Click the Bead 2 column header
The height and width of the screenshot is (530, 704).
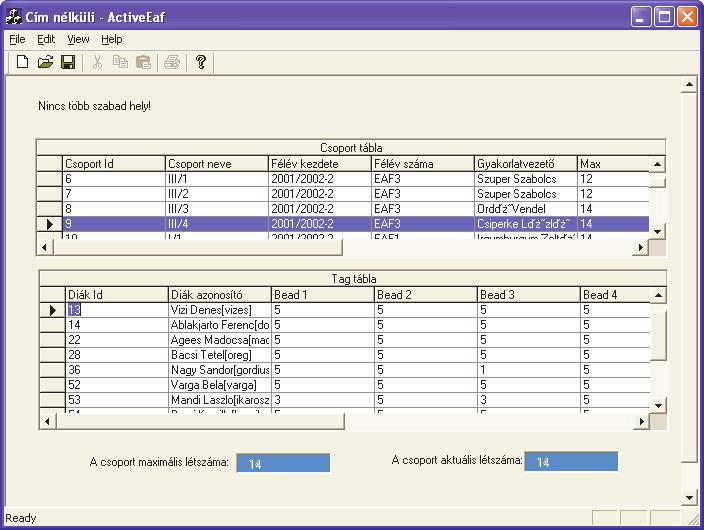(425, 295)
